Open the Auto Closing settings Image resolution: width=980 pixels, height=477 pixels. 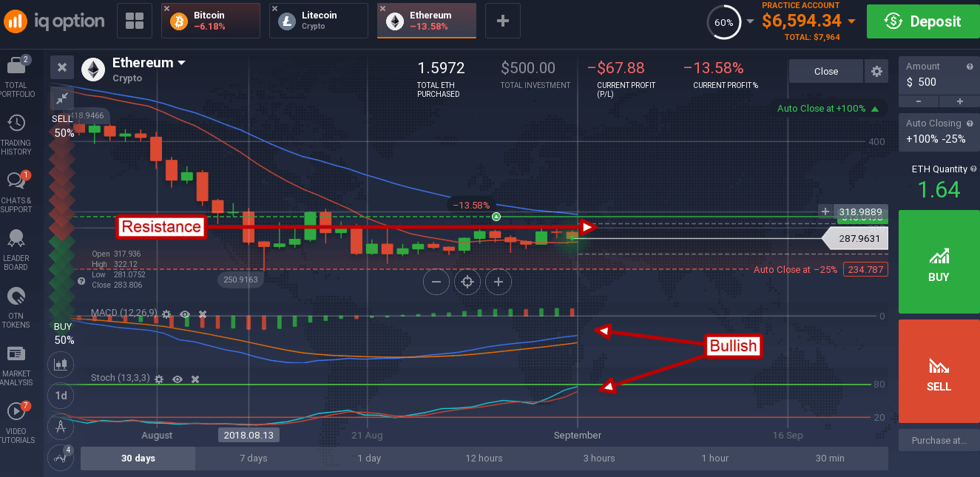[939, 132]
